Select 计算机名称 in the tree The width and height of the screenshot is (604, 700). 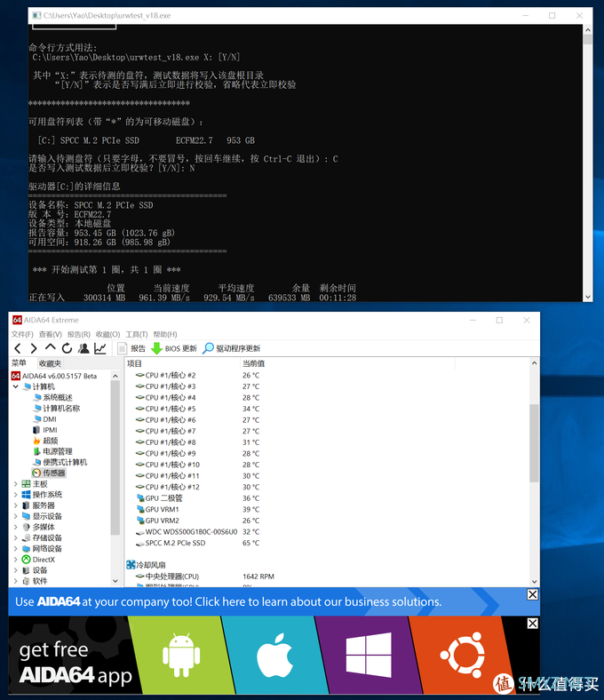pyautogui.click(x=61, y=408)
